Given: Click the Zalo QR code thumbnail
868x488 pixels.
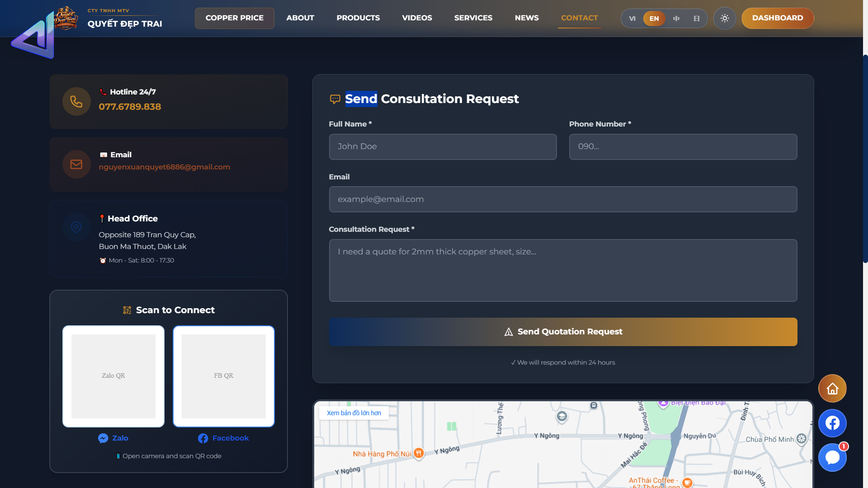Looking at the screenshot, I should pos(113,376).
